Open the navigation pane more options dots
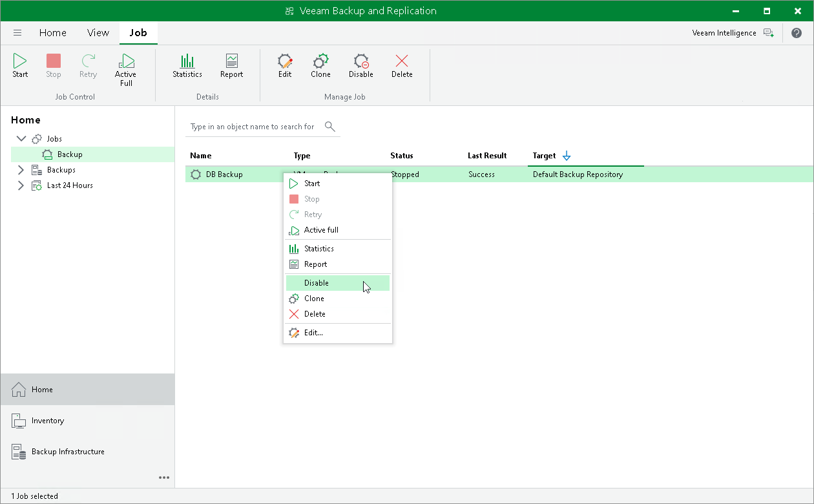This screenshot has height=504, width=814. [164, 478]
